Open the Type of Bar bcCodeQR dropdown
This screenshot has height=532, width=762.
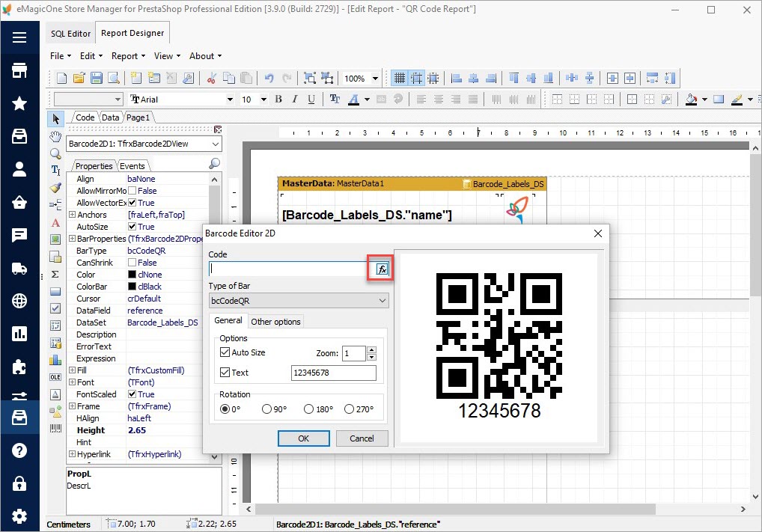coord(299,301)
